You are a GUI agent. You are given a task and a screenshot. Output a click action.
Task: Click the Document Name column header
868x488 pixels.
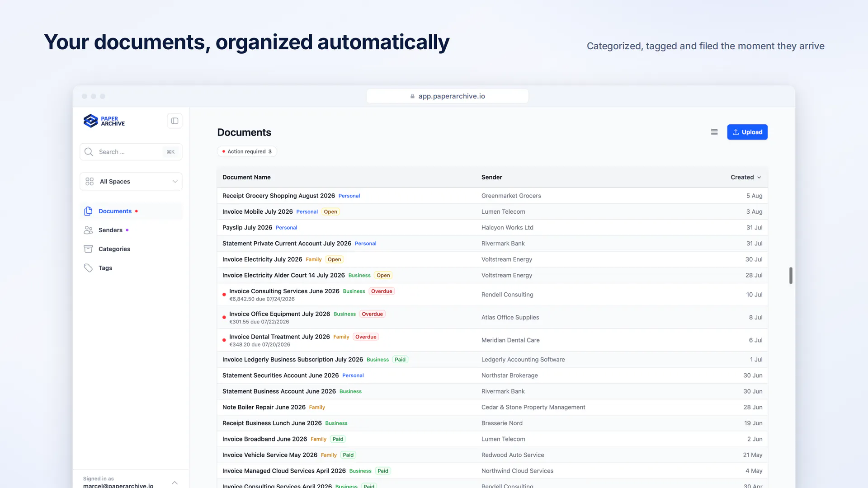(x=246, y=178)
